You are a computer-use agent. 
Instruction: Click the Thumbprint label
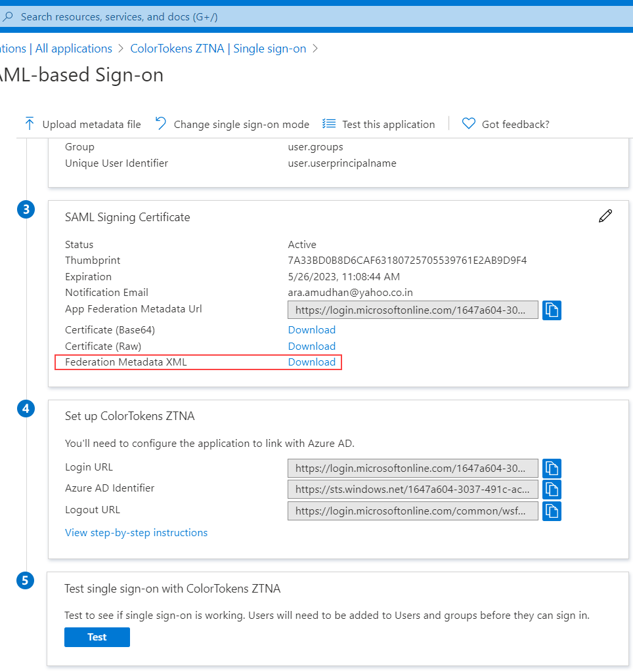click(93, 261)
